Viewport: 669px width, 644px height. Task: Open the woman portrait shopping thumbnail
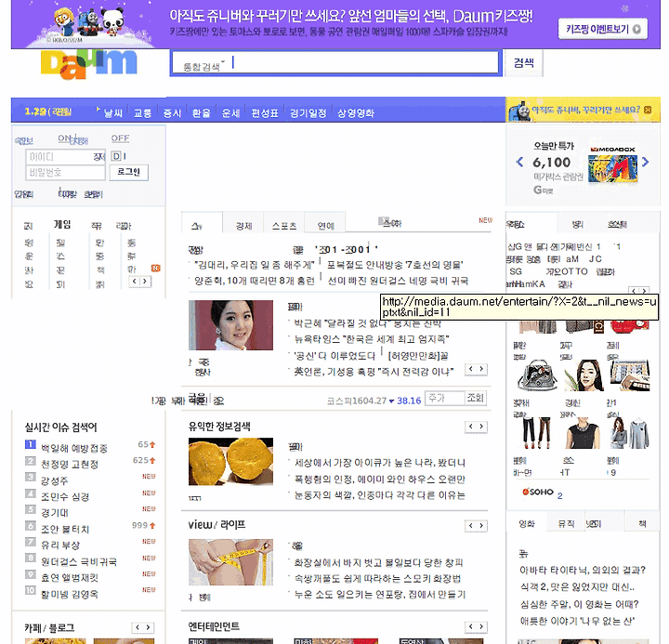tap(584, 375)
